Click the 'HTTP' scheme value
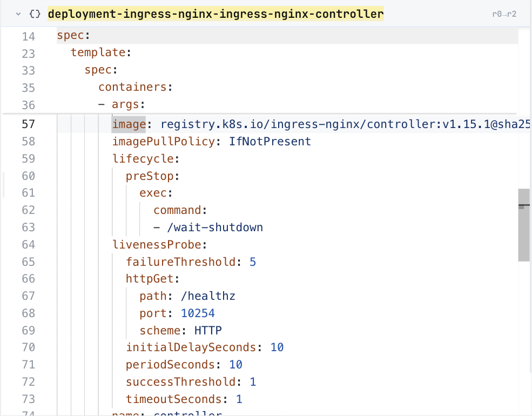Viewport: 532px width, 416px height. [208, 331]
